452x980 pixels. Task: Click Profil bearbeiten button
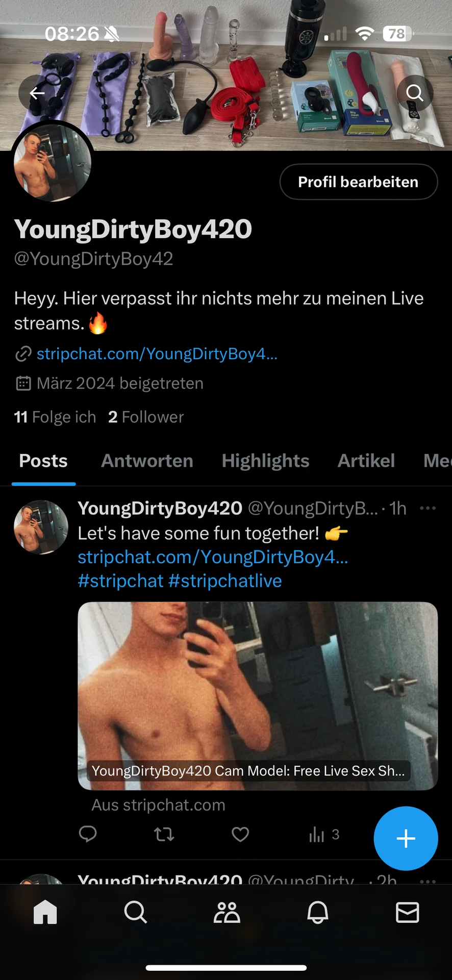[x=359, y=182]
